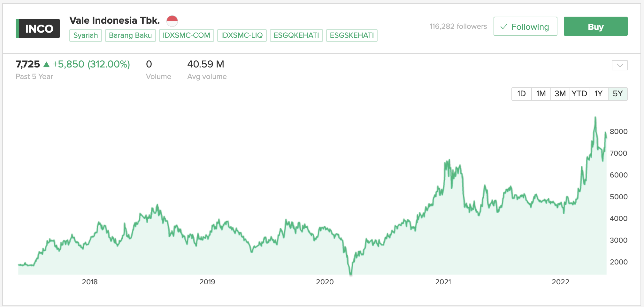This screenshot has height=307, width=644.
Task: Click the green upward triangle indicator
Action: pos(47,64)
